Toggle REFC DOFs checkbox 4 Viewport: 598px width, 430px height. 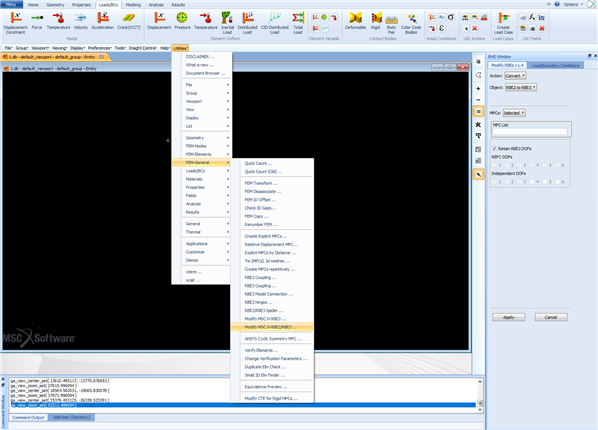tap(532, 165)
